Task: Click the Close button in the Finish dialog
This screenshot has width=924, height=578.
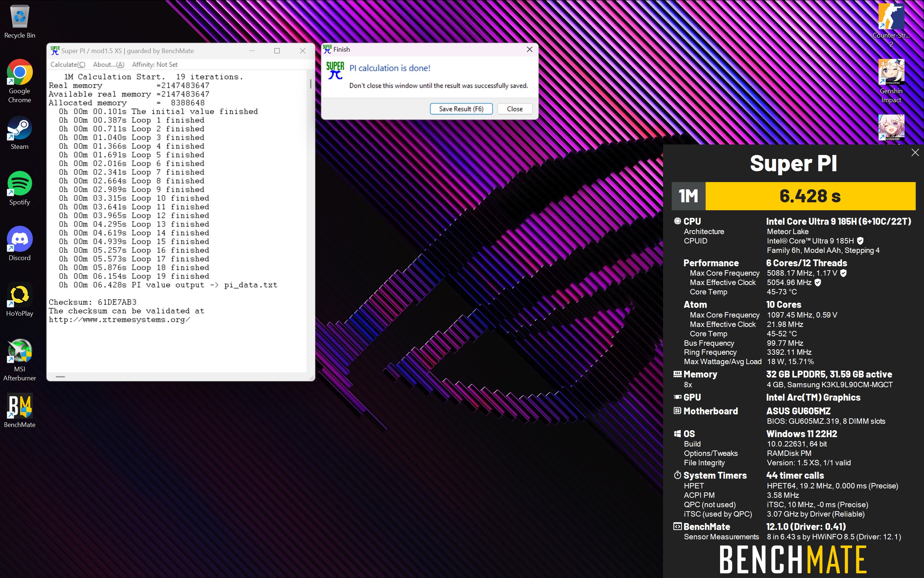Action: coord(514,109)
